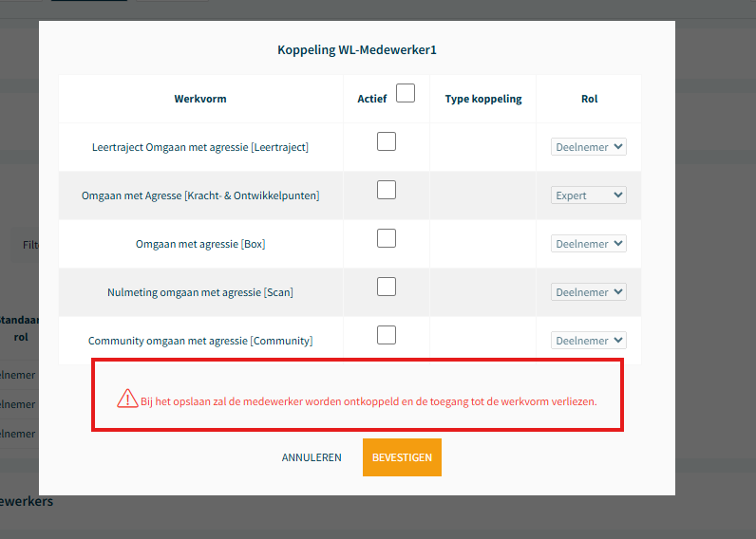The width and height of the screenshot is (756, 539).
Task: Click the Rol column header
Action: pyautogui.click(x=589, y=99)
